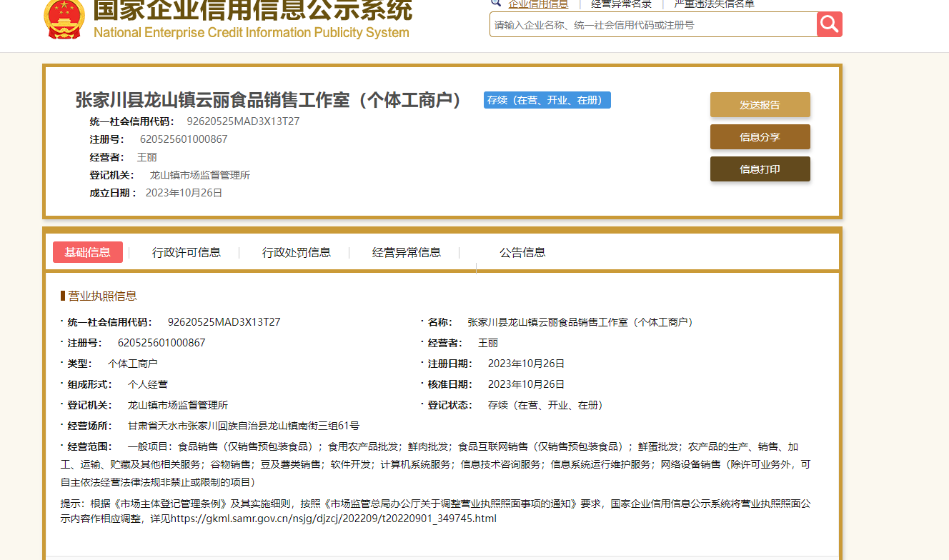Click the company search input field
The width and height of the screenshot is (949, 560).
(653, 24)
